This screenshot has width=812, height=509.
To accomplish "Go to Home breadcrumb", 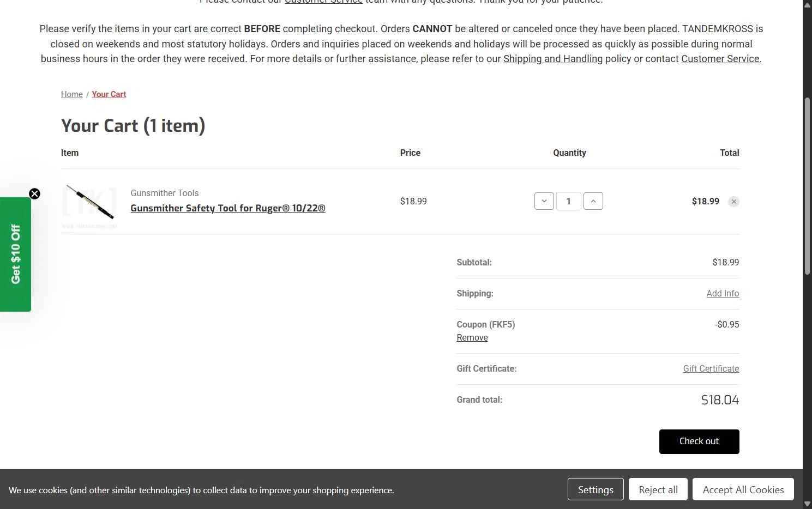I will (x=72, y=94).
